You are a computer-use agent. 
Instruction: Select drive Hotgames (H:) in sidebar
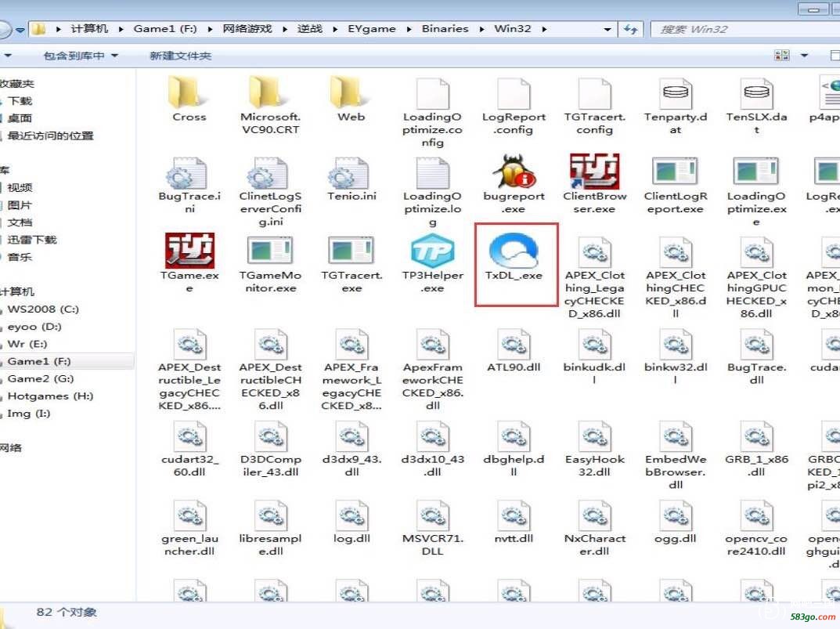tap(50, 396)
